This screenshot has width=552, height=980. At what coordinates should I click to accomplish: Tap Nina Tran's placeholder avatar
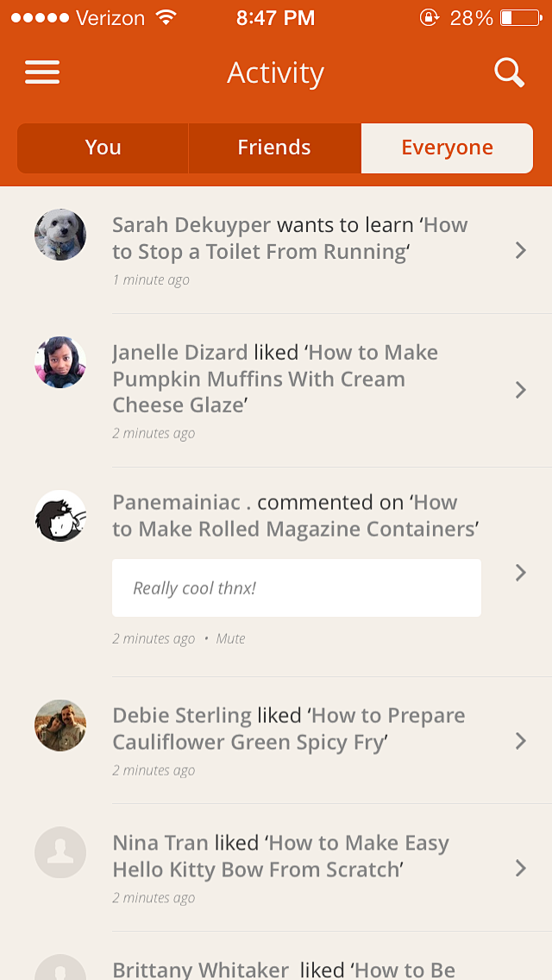pyautogui.click(x=60, y=853)
